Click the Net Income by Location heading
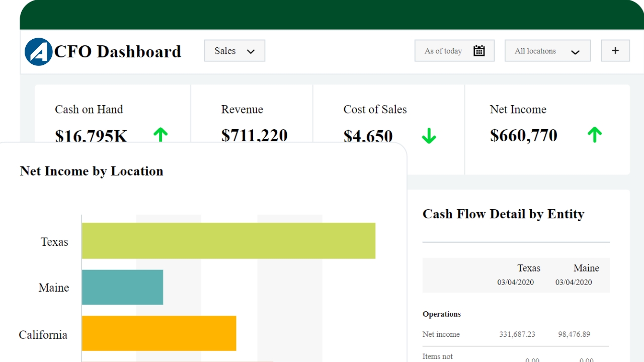644x362 pixels. [x=92, y=171]
